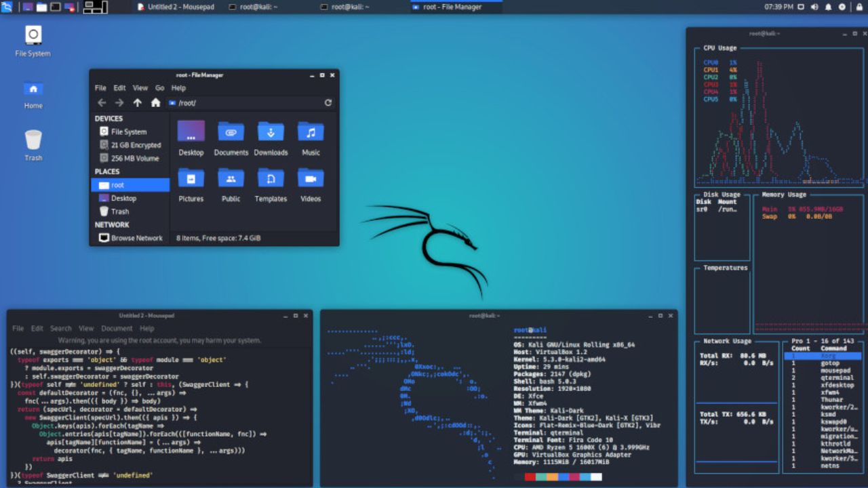Select the Videos folder icon
Image resolution: width=868 pixels, height=488 pixels.
click(x=311, y=184)
